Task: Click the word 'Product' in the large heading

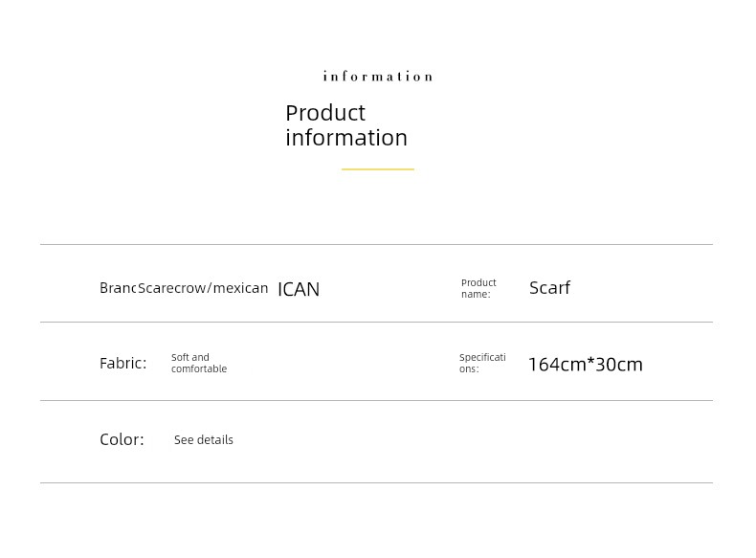Action: click(325, 113)
